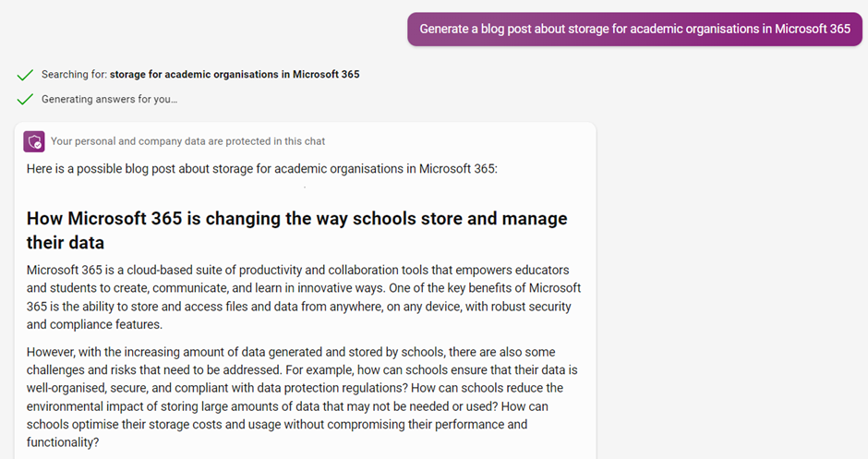Click 'Generating answers for you…' status text

pos(109,99)
